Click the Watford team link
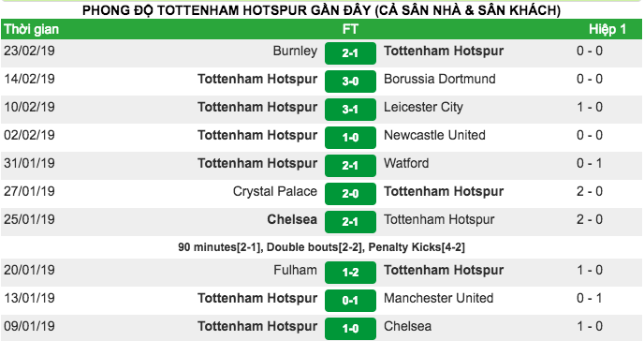 406,163
